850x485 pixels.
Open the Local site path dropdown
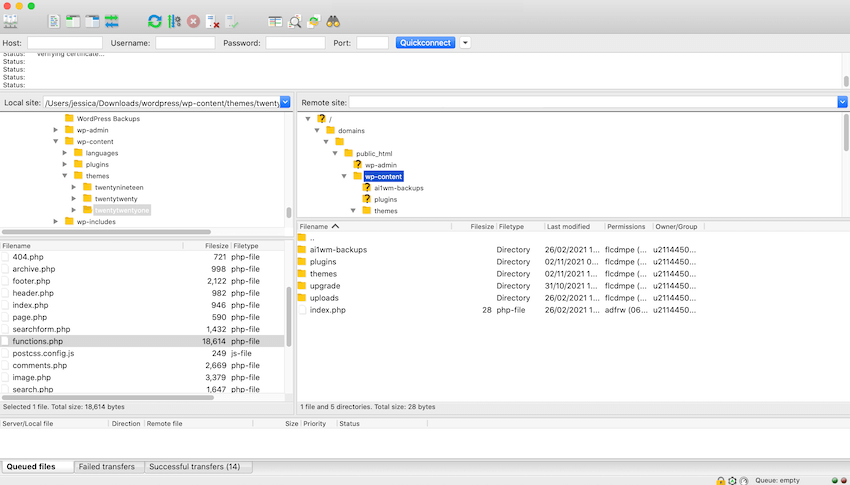tap(285, 102)
